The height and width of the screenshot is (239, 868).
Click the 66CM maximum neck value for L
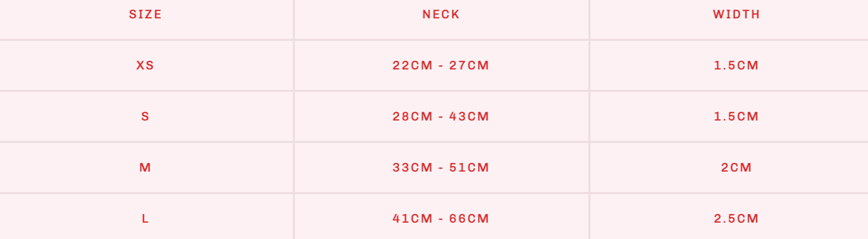pyautogui.click(x=469, y=219)
